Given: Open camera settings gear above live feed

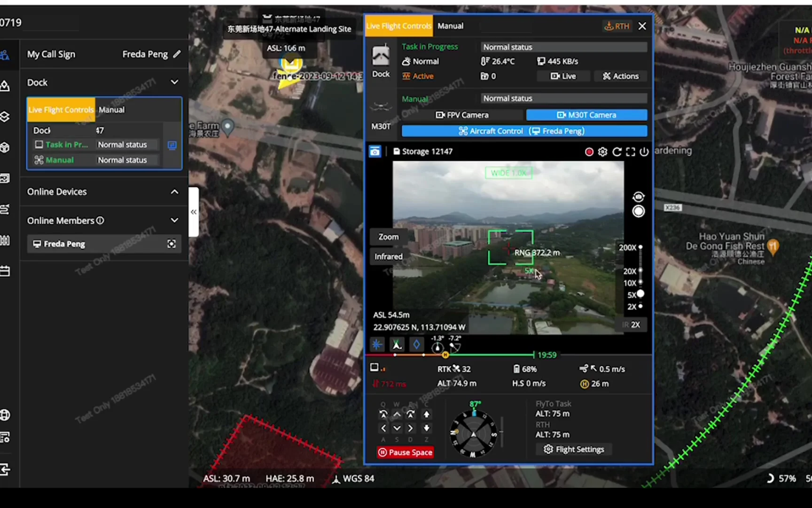Looking at the screenshot, I should 603,151.
